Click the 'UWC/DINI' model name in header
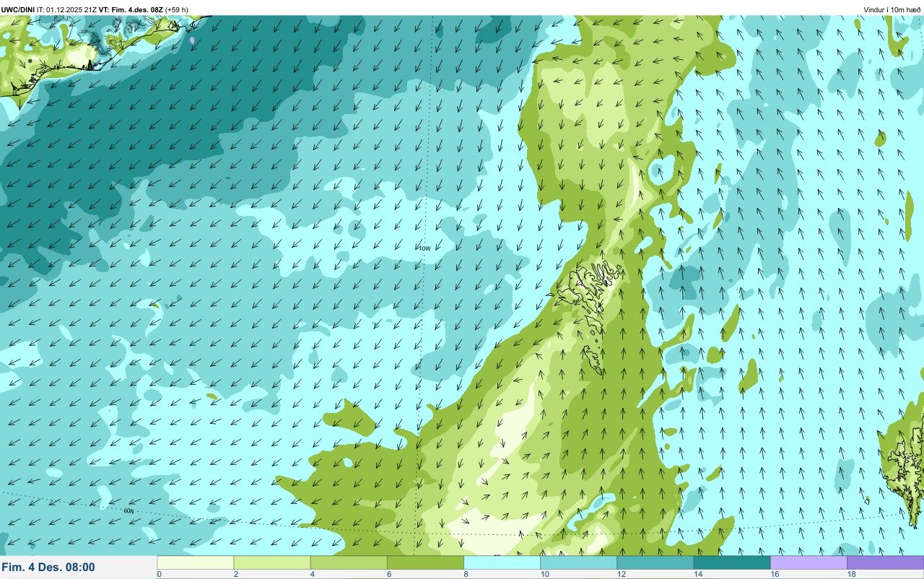 click(x=18, y=9)
